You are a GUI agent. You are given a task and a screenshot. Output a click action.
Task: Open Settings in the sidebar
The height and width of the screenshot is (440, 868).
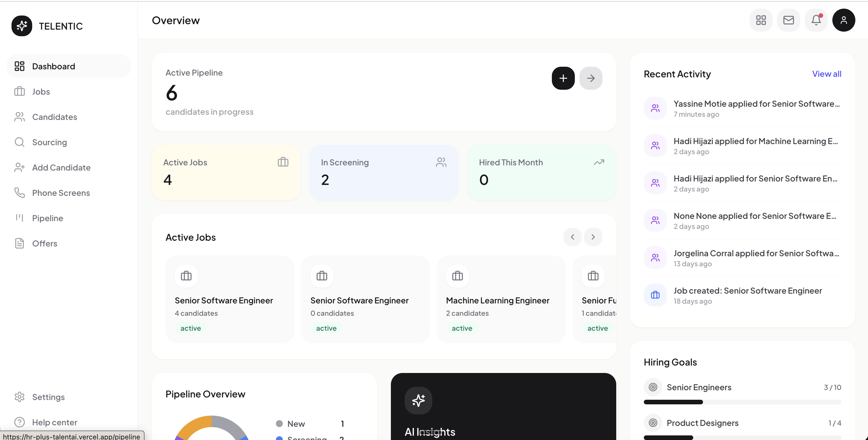48,397
